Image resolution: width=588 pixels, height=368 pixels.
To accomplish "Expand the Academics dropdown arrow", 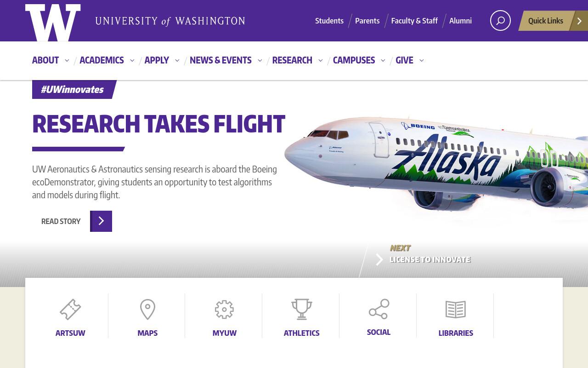I will pos(132,60).
